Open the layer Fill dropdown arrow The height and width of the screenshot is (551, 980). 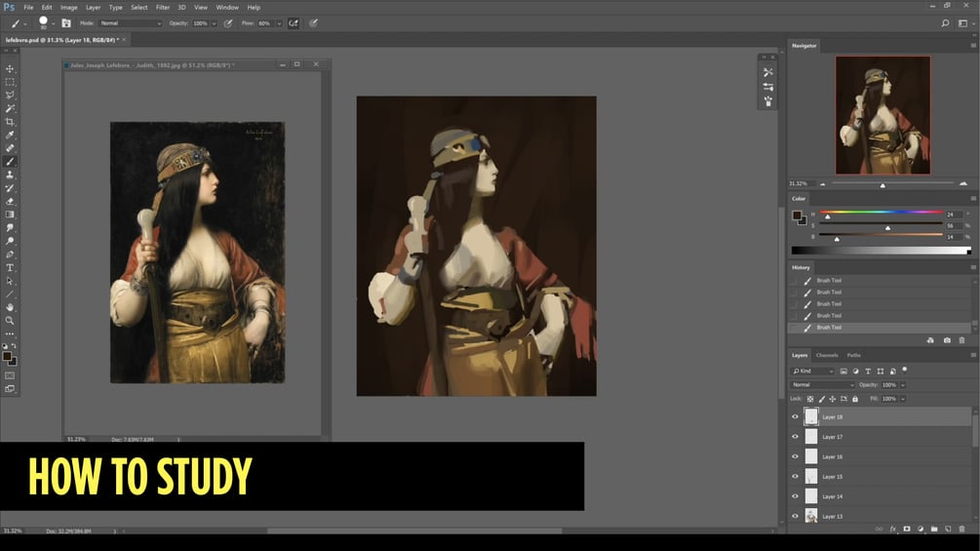coord(903,399)
